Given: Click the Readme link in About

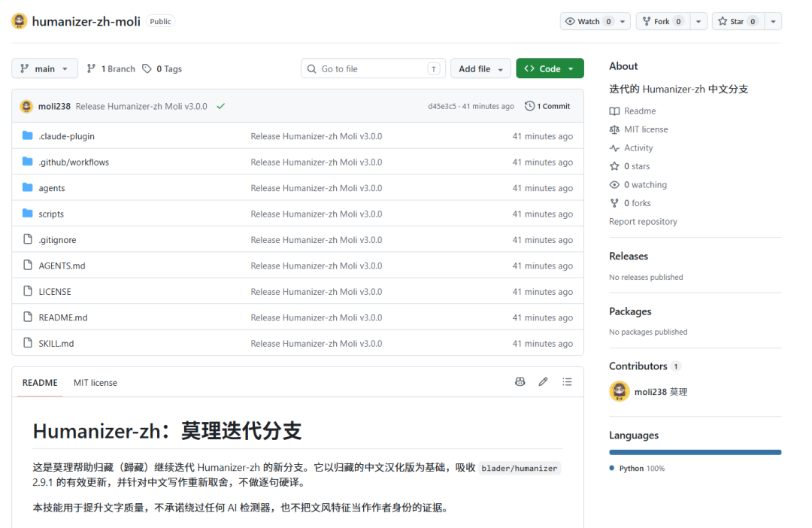Looking at the screenshot, I should [640, 111].
